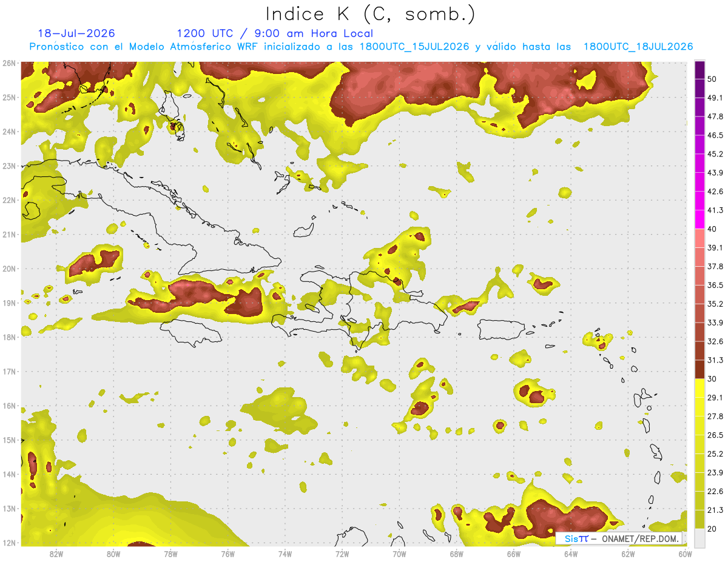Screen dimensions: 728x562
Task: Click the title 'Indice K (C, somb.)'
Action: point(371,14)
